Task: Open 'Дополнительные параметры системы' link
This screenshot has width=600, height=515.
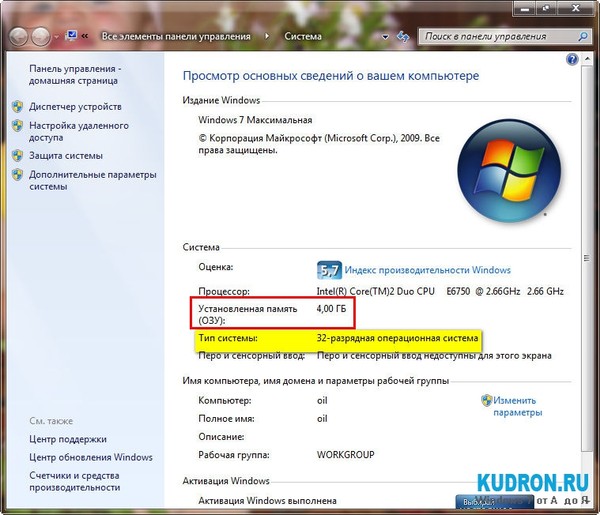Action: (93, 181)
